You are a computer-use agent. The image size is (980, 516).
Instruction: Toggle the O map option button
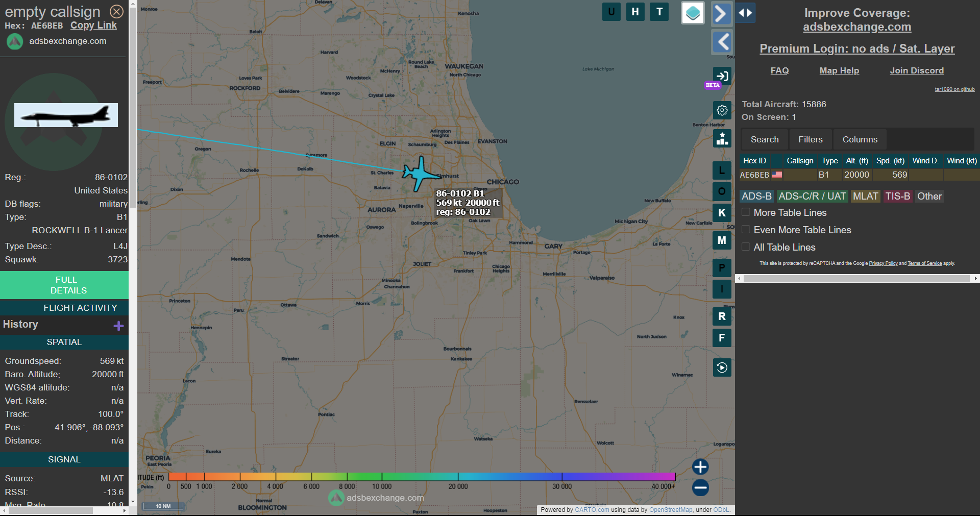pos(722,191)
